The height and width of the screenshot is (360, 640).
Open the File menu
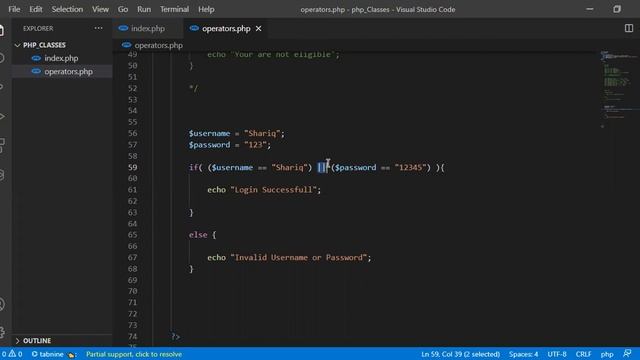(x=14, y=9)
